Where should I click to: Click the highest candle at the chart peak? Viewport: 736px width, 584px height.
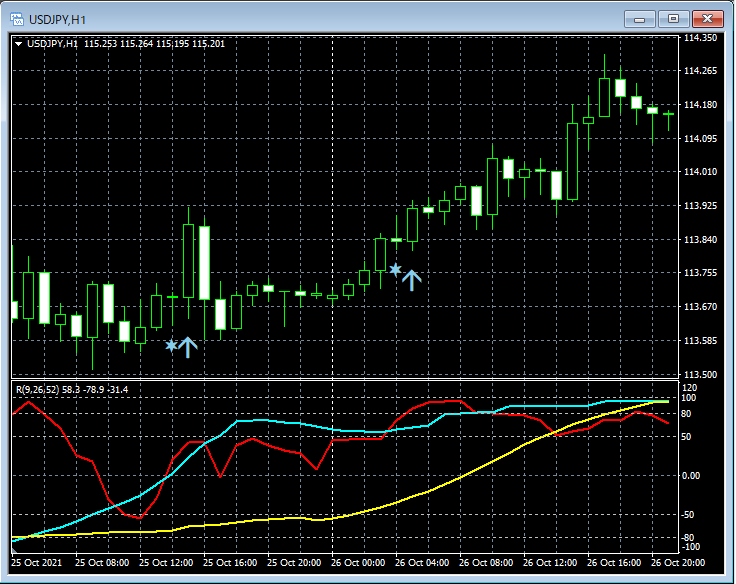click(605, 97)
